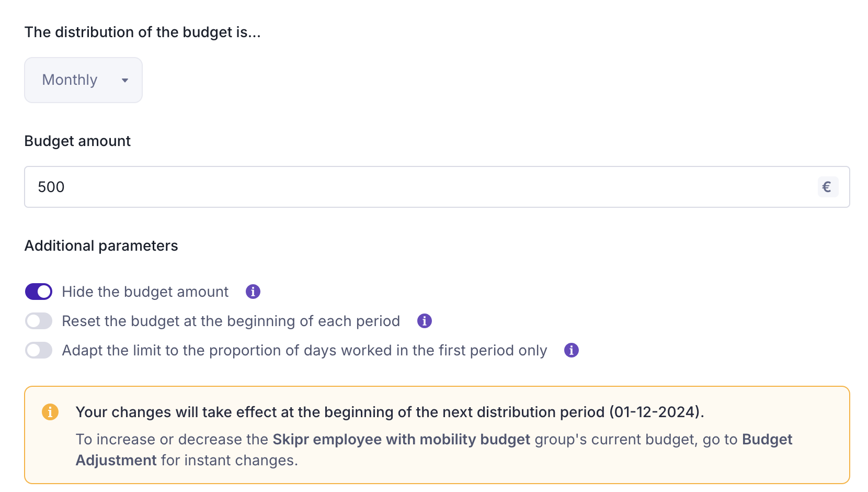The height and width of the screenshot is (492, 868).
Task: Click the Adapt the limit to proportion label
Action: (x=304, y=350)
